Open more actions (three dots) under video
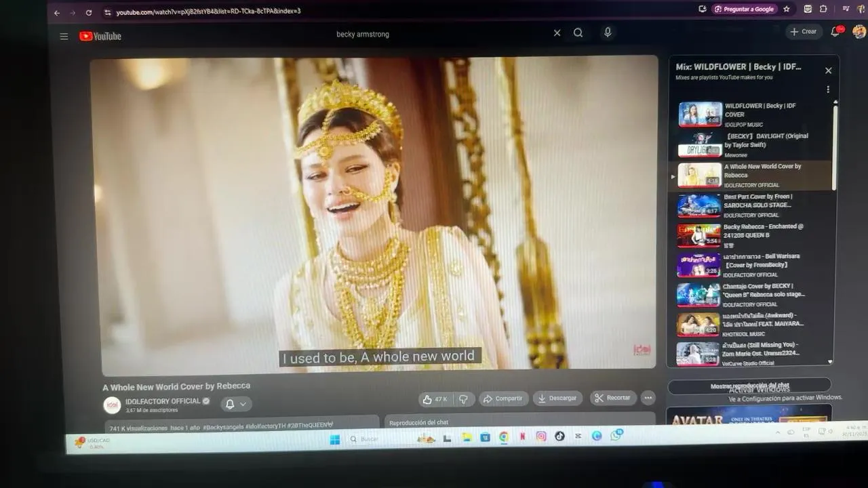This screenshot has height=488, width=868. click(648, 398)
